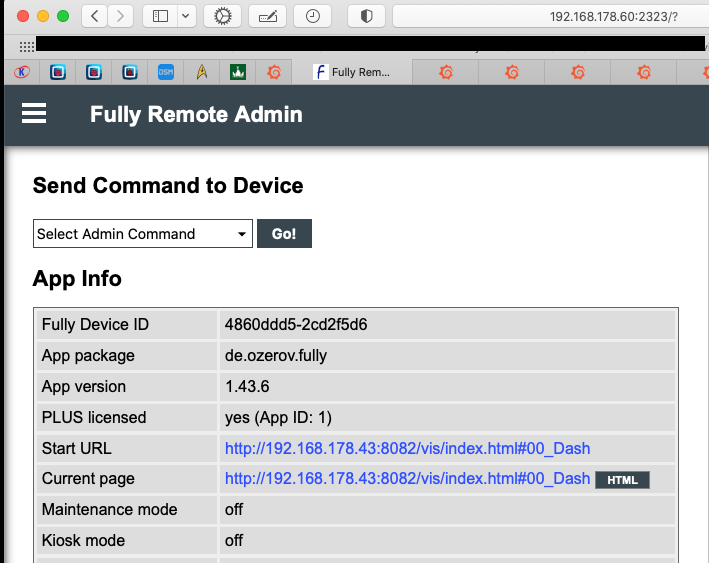Click the Safari forward arrow
This screenshot has height=563, width=709.
[120, 16]
